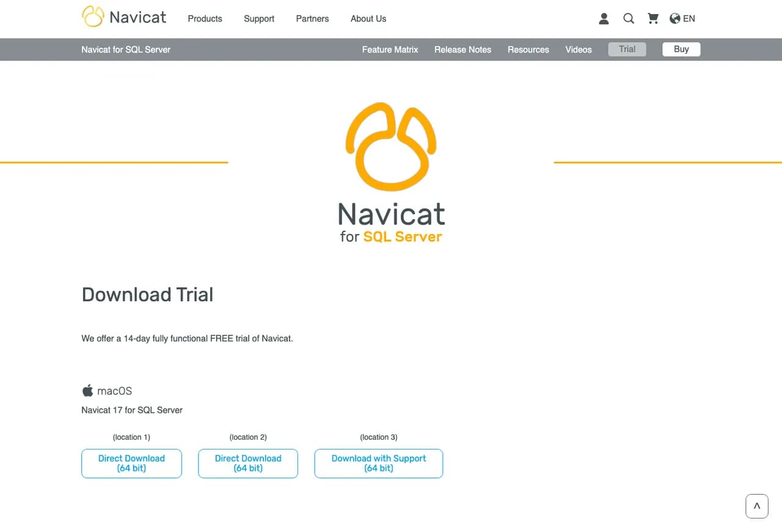
Task: Click the back-to-top arrow button
Action: [757, 506]
